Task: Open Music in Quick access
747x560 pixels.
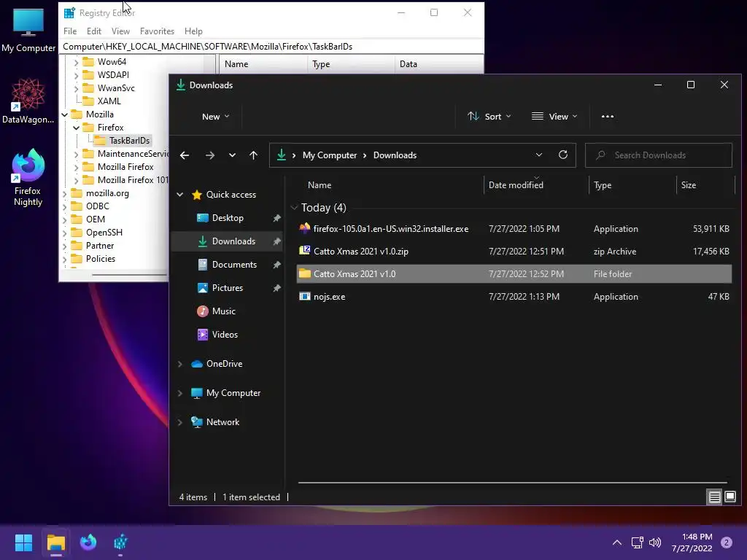Action: click(x=223, y=311)
